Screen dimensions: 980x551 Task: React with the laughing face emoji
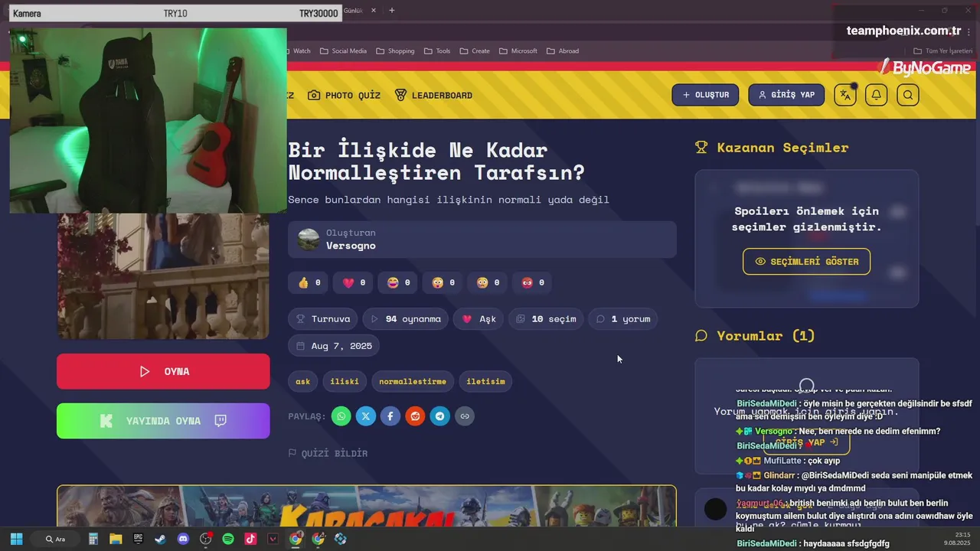(x=398, y=282)
